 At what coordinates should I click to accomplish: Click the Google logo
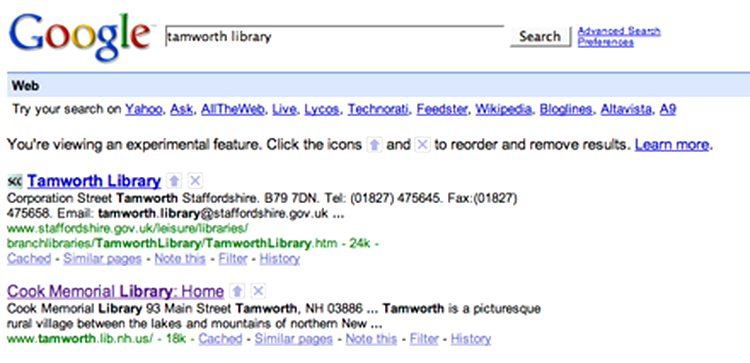(x=80, y=35)
